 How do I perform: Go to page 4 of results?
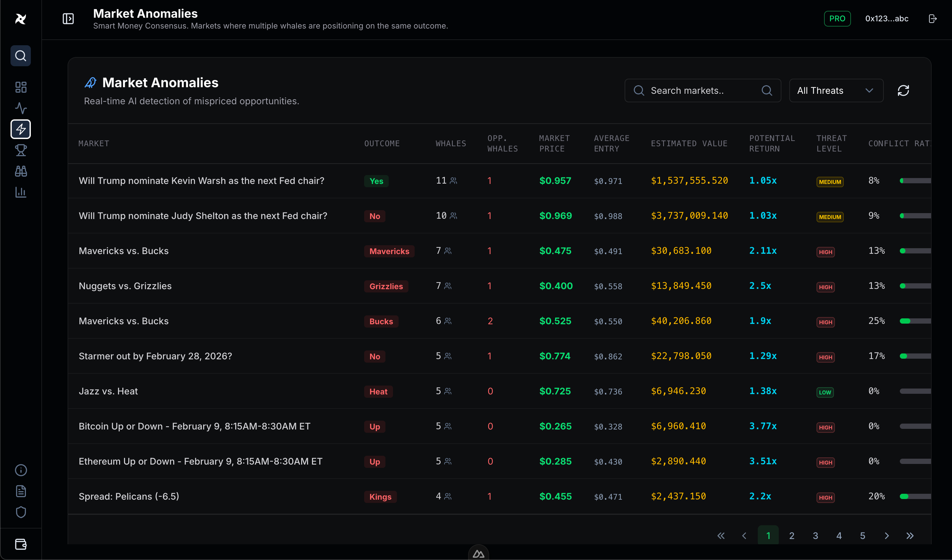pos(839,535)
